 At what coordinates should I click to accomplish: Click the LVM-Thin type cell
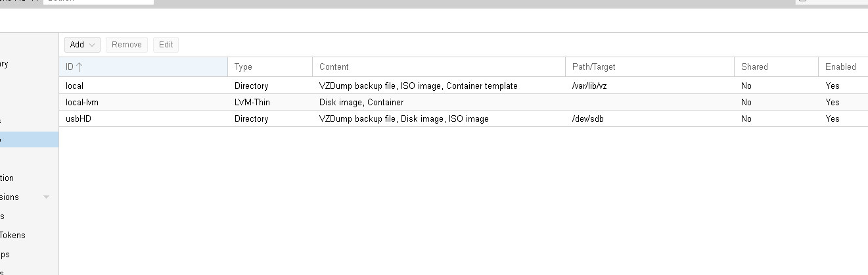[252, 102]
